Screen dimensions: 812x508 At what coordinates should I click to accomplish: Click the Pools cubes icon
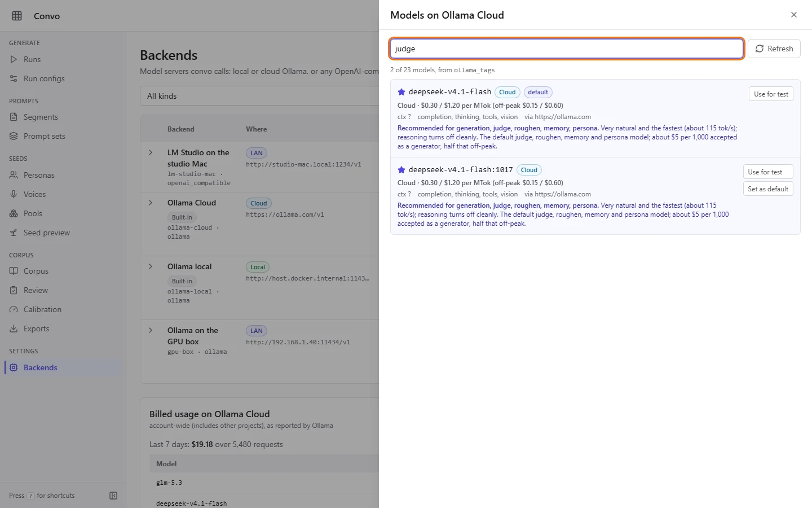point(14,213)
